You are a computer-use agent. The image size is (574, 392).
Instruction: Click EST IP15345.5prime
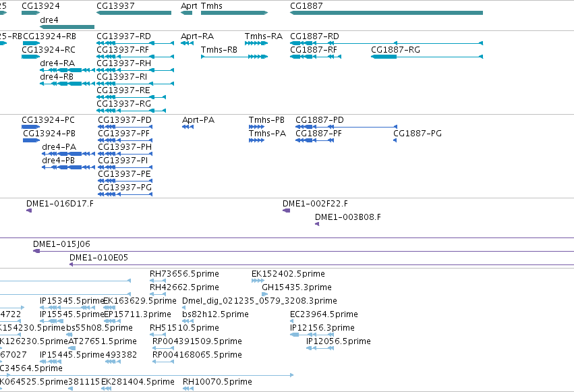[72, 301]
